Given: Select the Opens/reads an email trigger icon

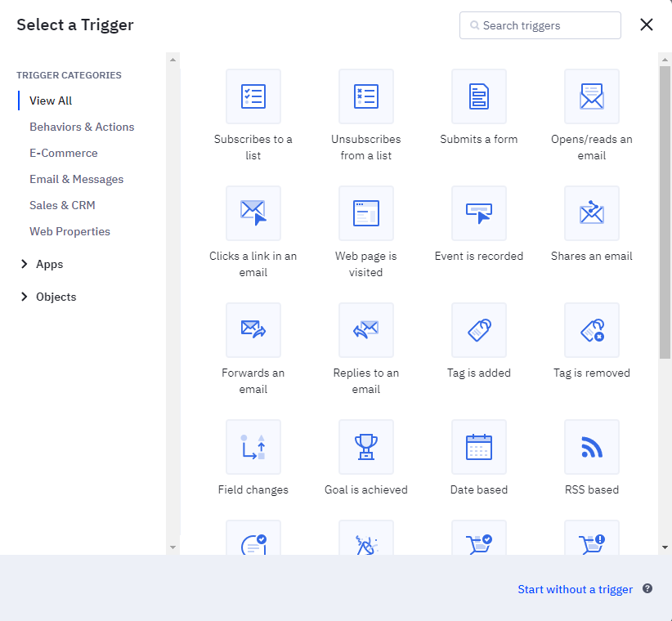Looking at the screenshot, I should click(592, 96).
